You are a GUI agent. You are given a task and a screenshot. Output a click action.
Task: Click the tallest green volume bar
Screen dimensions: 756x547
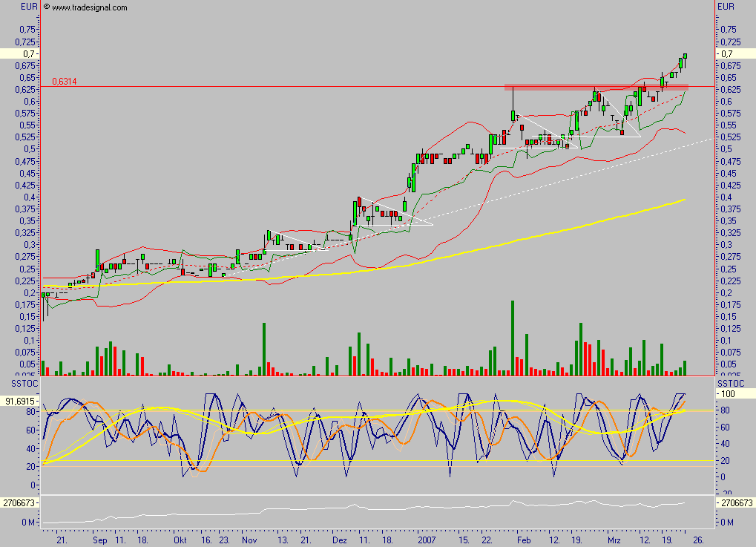tap(512, 334)
